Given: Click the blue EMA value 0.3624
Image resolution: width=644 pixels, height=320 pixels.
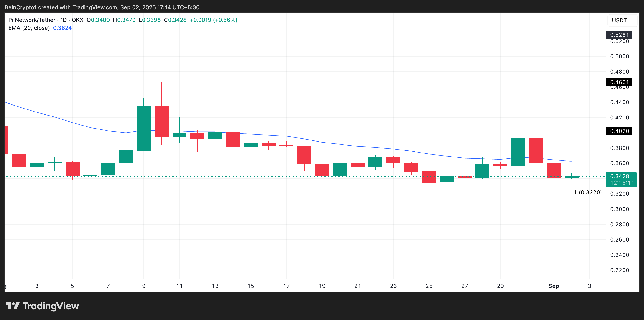Looking at the screenshot, I should (x=62, y=28).
